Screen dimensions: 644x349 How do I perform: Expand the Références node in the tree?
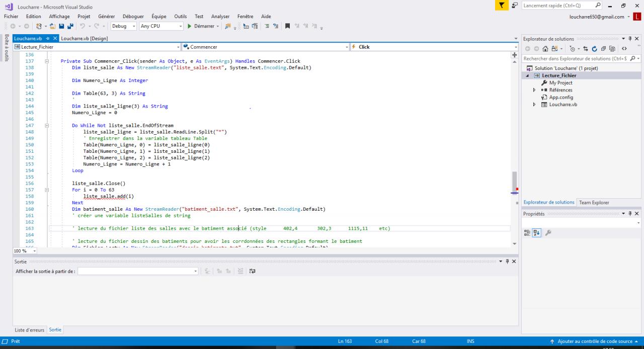pyautogui.click(x=534, y=90)
